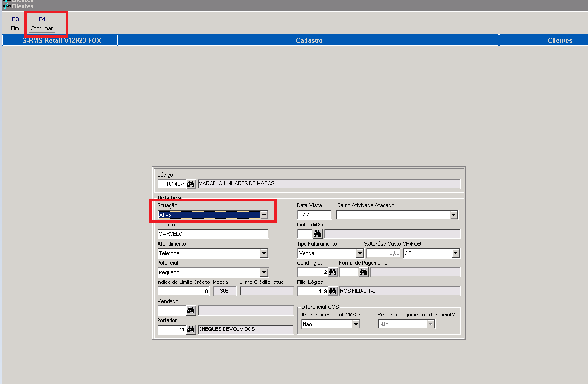Expand the Situação dropdown
588x384 pixels.
point(264,215)
